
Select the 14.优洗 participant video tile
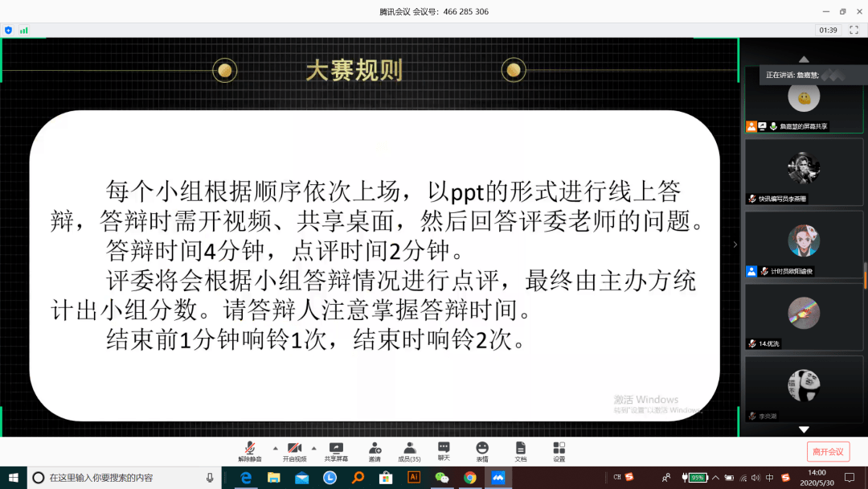point(804,317)
